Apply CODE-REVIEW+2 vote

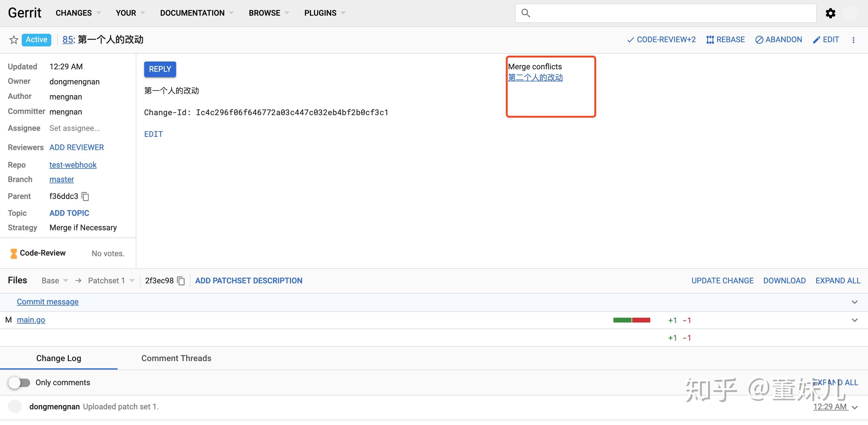pos(661,39)
